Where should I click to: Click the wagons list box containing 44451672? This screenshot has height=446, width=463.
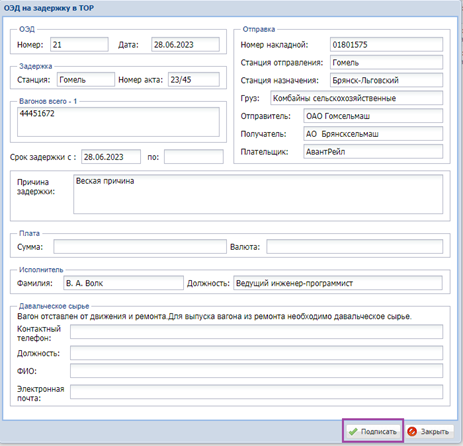click(x=118, y=122)
